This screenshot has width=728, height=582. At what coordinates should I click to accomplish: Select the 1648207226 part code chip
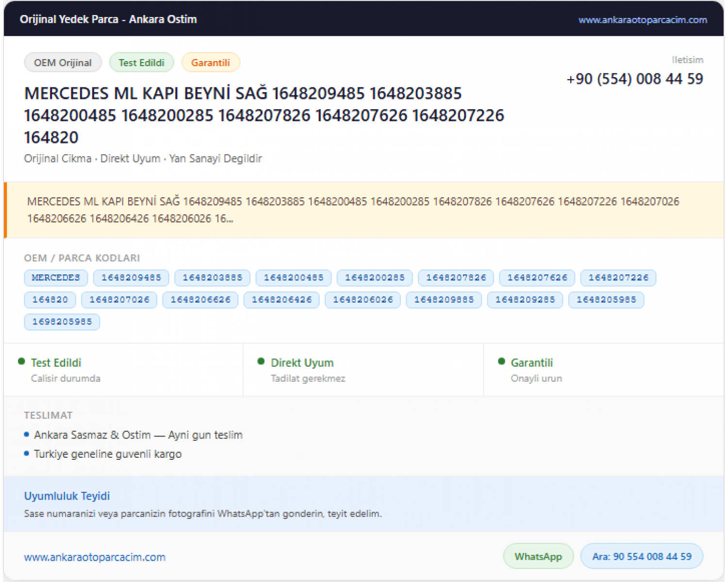coord(618,278)
